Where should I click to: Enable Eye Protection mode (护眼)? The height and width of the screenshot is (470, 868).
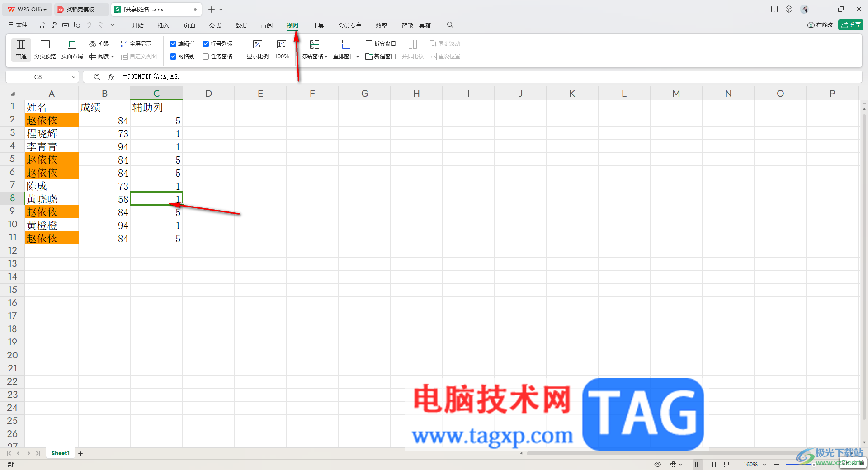coord(99,44)
